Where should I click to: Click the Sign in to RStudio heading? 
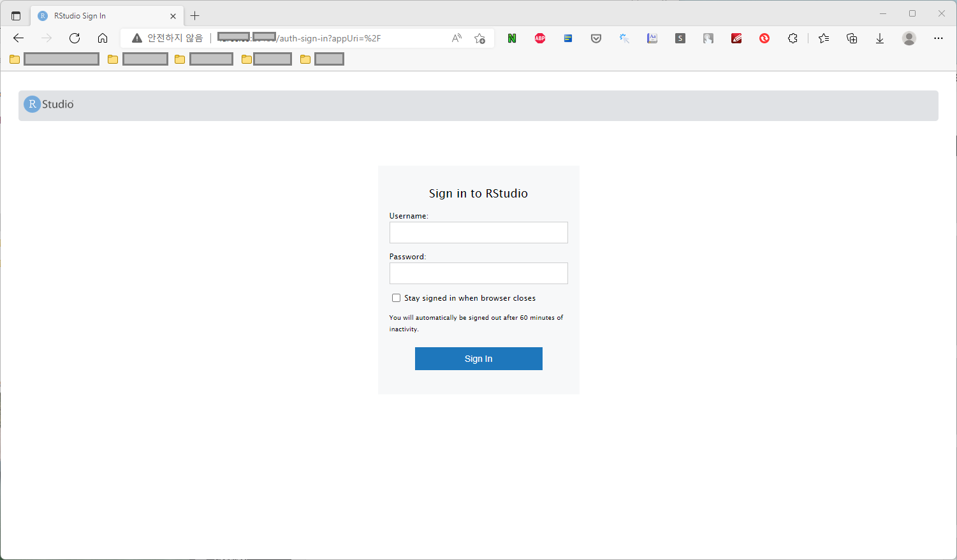click(478, 194)
